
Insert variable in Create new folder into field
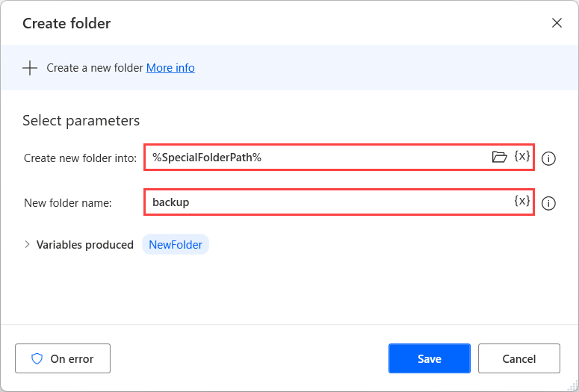(x=522, y=156)
